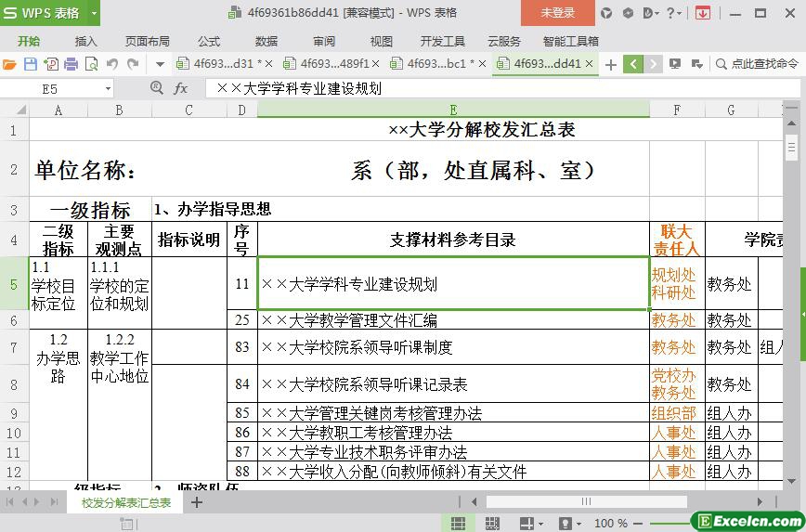Open new document tab with plus button
The image size is (806, 532).
tap(610, 64)
